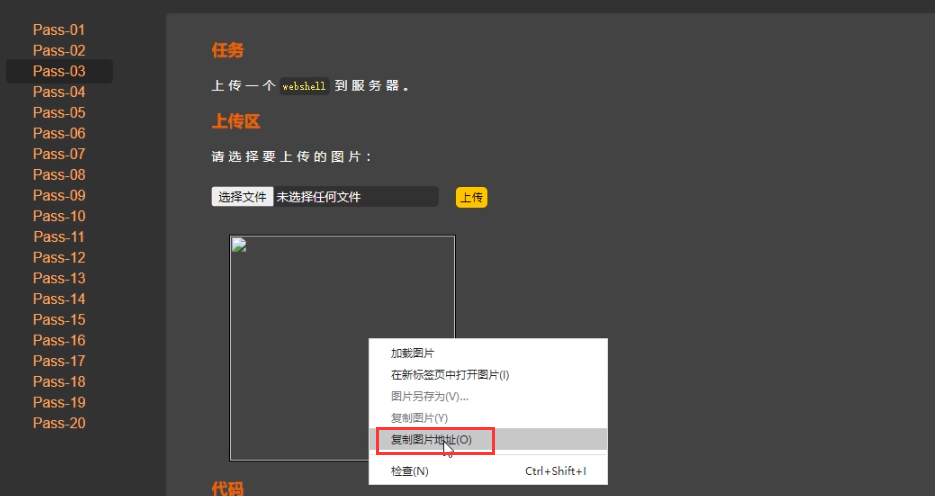Image resolution: width=935 pixels, height=496 pixels.
Task: Open Pass-17 from the level list
Action: tap(59, 361)
